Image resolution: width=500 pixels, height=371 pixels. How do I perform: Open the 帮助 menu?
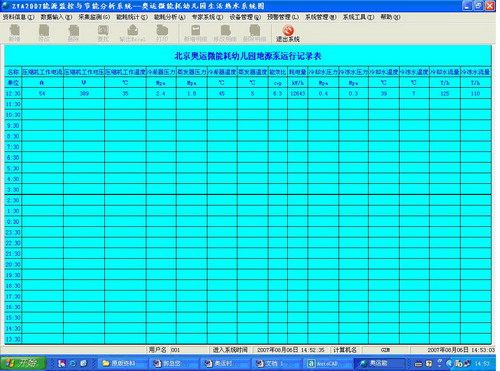pos(390,17)
